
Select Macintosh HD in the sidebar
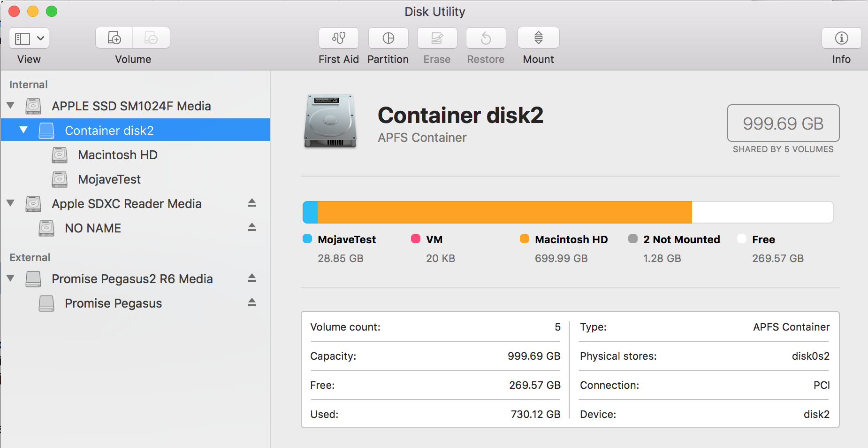pyautogui.click(x=117, y=155)
